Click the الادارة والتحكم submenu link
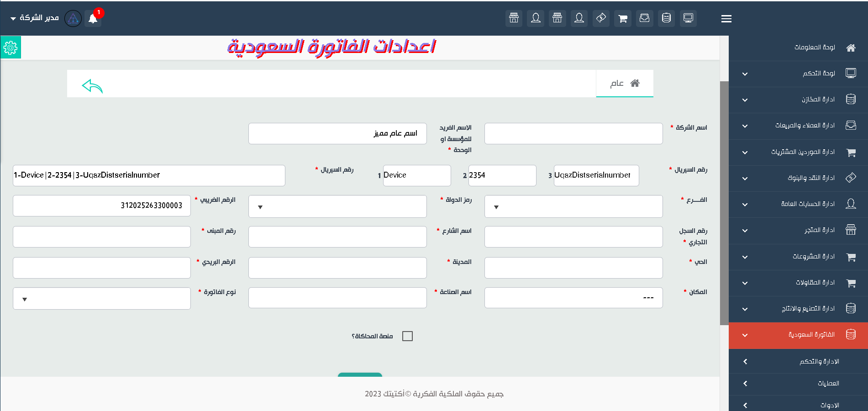Viewport: 868px width, 411px height. tap(819, 362)
